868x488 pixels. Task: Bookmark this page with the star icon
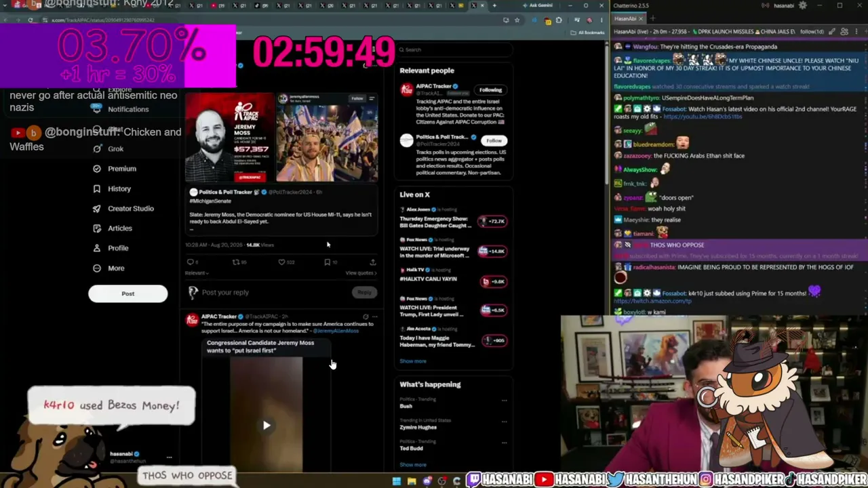518,20
